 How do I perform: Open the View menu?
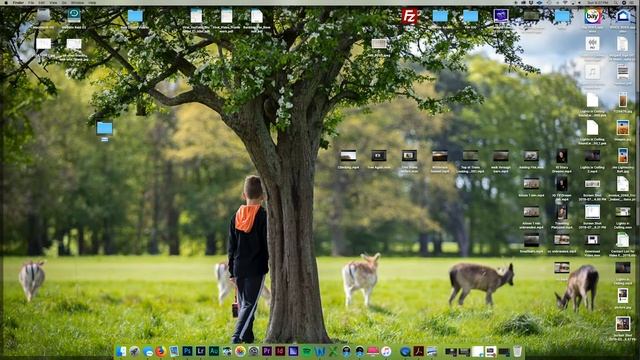click(53, 2)
